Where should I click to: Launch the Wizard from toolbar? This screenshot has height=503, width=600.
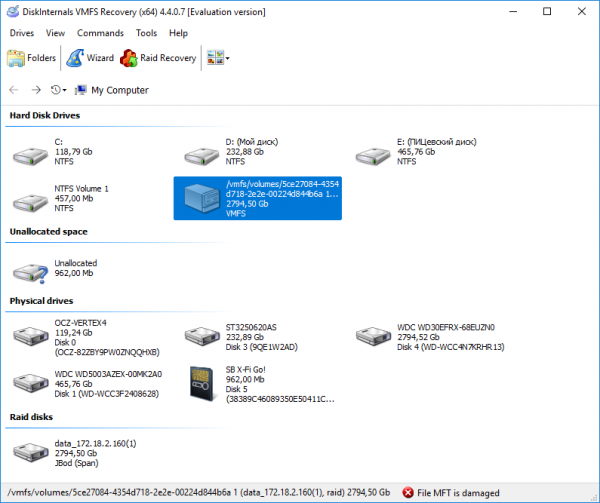click(x=90, y=59)
